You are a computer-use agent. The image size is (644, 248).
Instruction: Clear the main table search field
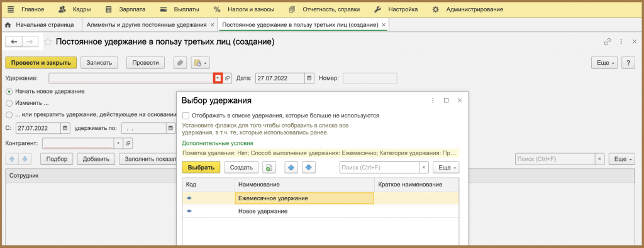(x=599, y=159)
